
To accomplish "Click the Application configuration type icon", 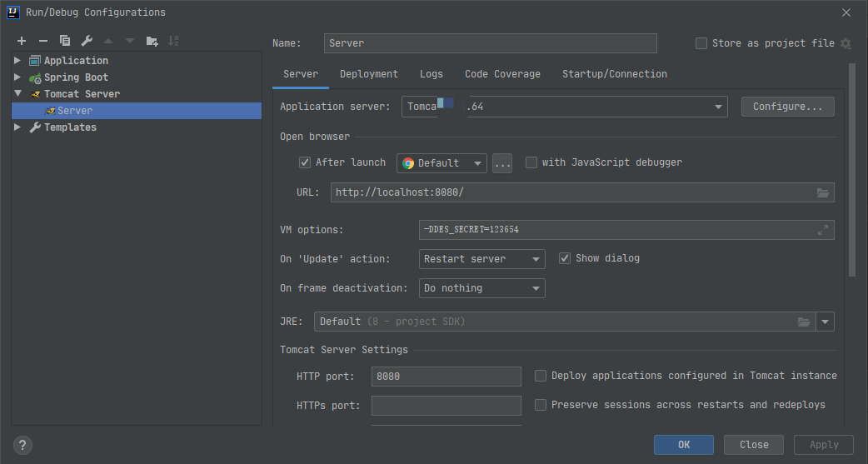I will coord(35,61).
